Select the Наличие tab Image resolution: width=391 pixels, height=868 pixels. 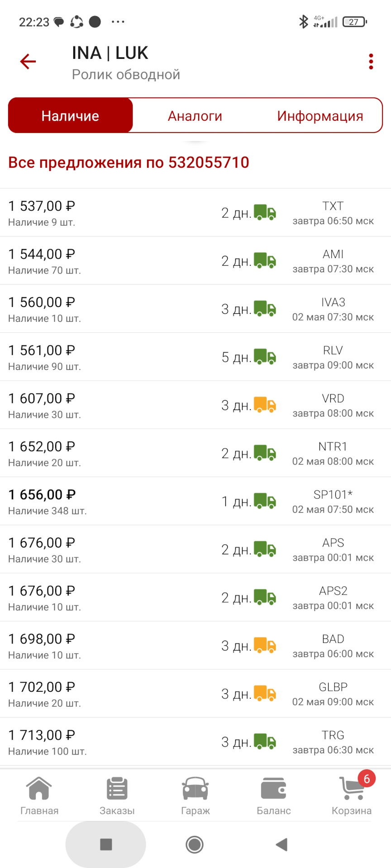71,116
